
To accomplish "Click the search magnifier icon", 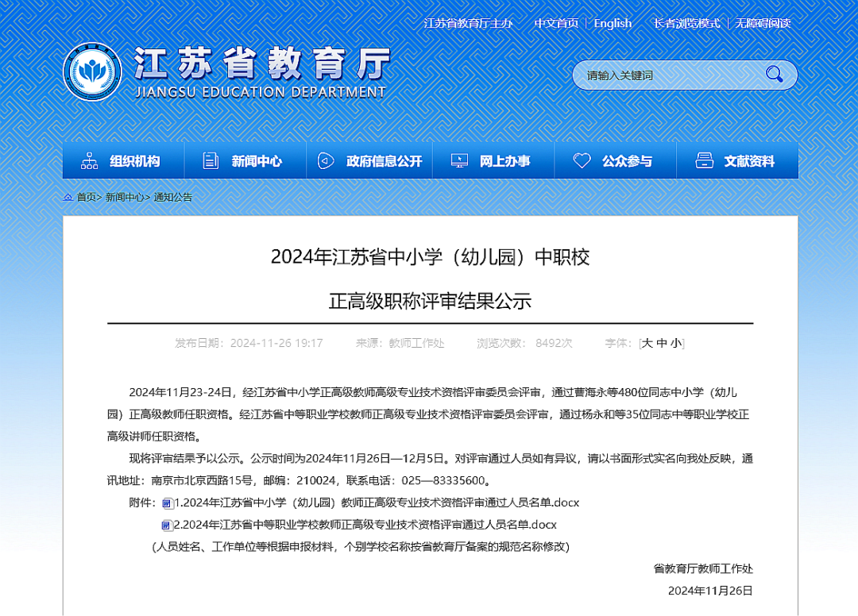I will tap(774, 75).
